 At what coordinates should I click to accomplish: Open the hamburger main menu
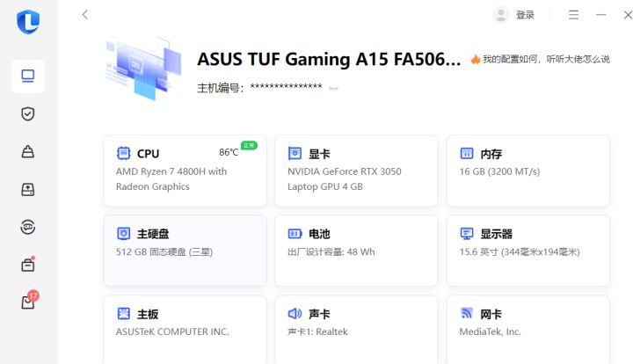pyautogui.click(x=573, y=15)
